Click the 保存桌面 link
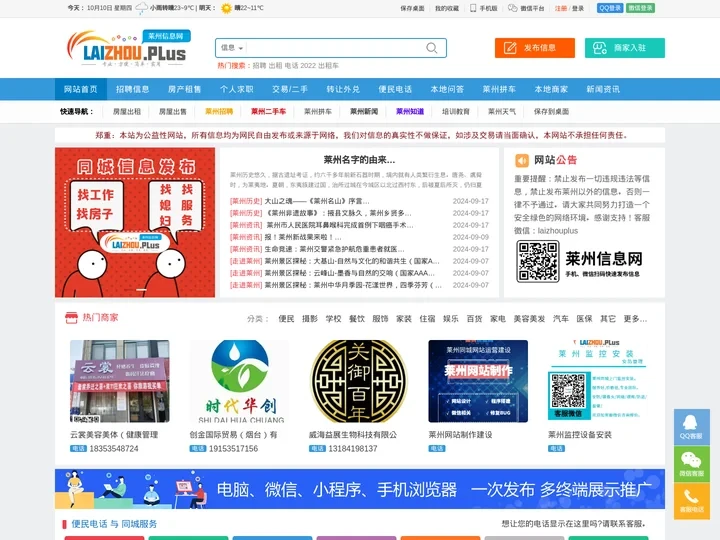This screenshot has height=540, width=720. (x=412, y=8)
